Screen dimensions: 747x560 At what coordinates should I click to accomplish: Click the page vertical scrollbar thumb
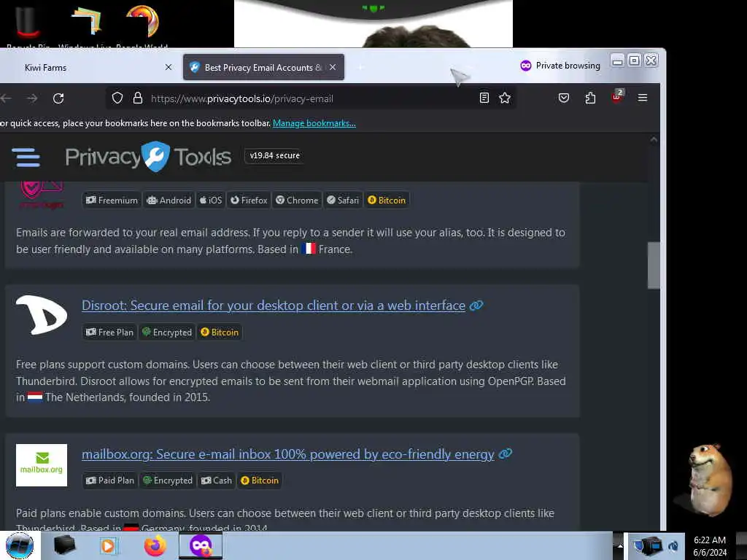(x=654, y=265)
